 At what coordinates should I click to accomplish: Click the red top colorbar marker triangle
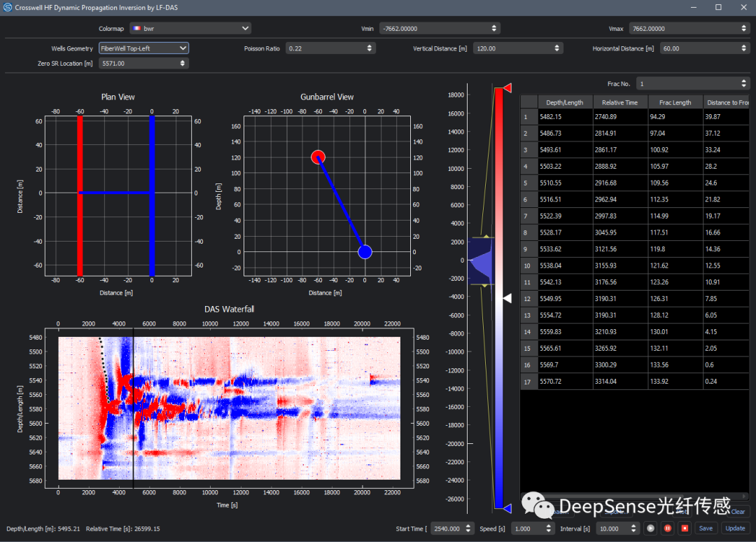(x=507, y=88)
